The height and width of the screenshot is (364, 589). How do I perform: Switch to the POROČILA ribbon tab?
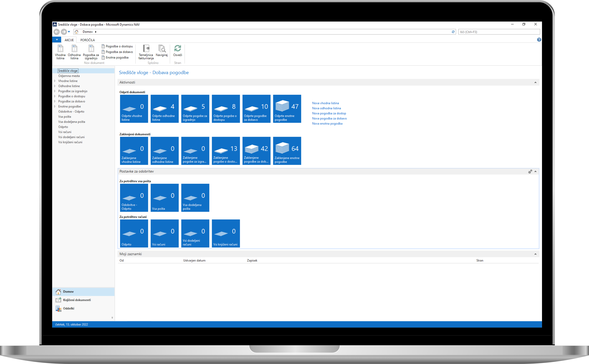(x=87, y=40)
